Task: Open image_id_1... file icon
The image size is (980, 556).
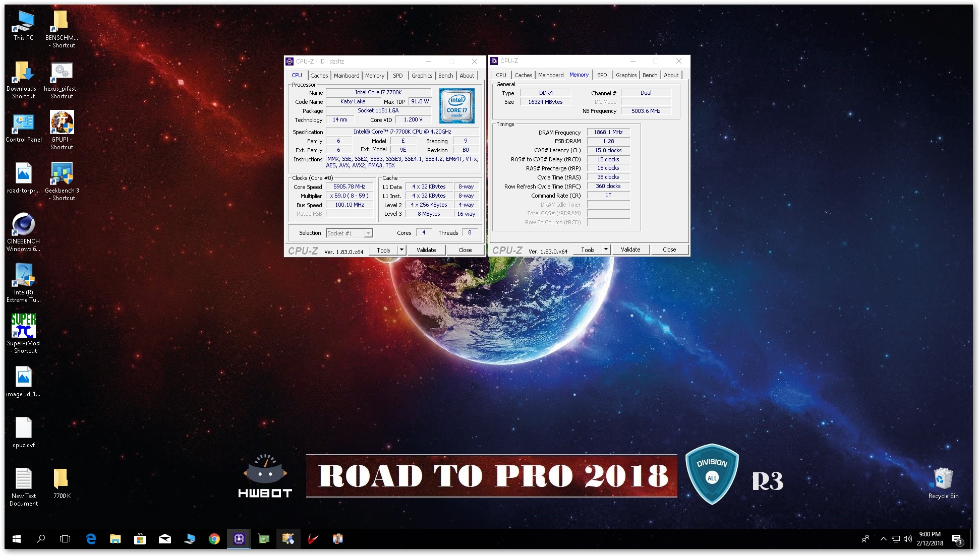Action: click(x=23, y=382)
